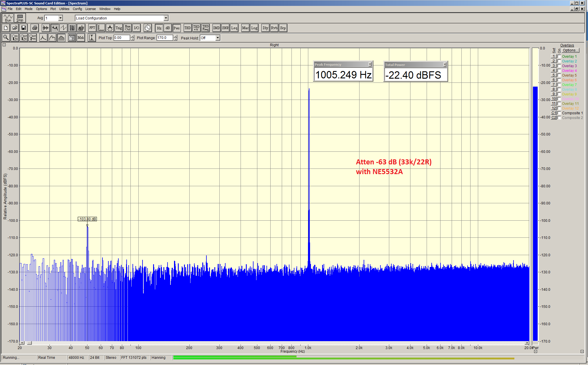Open the Plot menu

point(53,9)
